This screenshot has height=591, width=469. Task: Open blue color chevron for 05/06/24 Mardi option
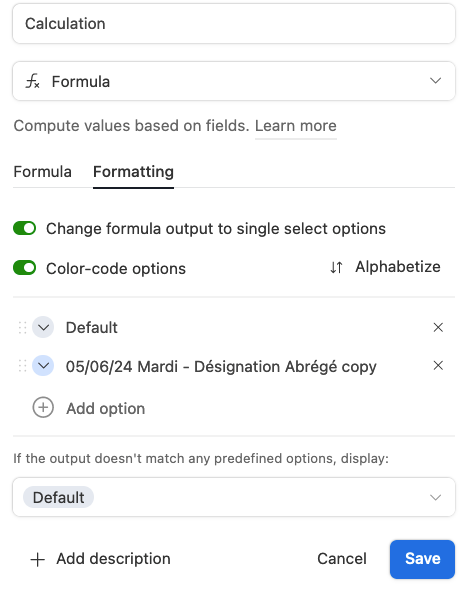tap(43, 366)
